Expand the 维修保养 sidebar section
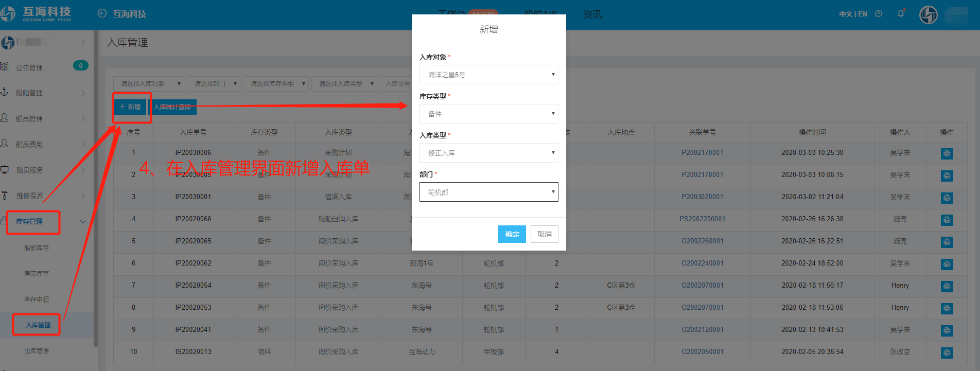Viewport: 980px width, 371px height. (83, 196)
